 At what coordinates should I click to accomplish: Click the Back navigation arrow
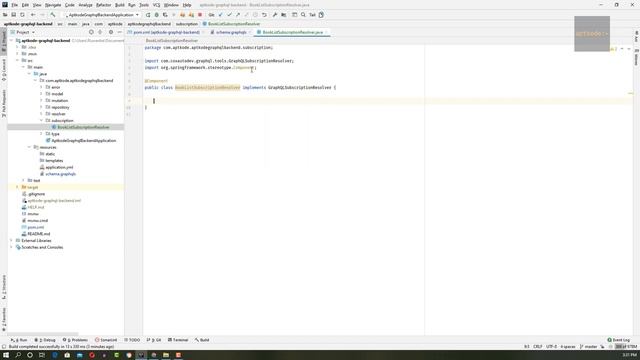click(x=33, y=15)
